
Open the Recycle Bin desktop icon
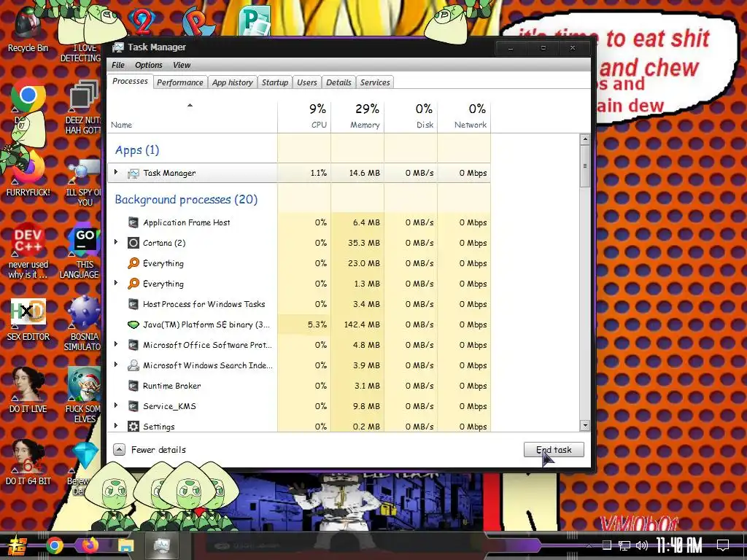(28, 29)
